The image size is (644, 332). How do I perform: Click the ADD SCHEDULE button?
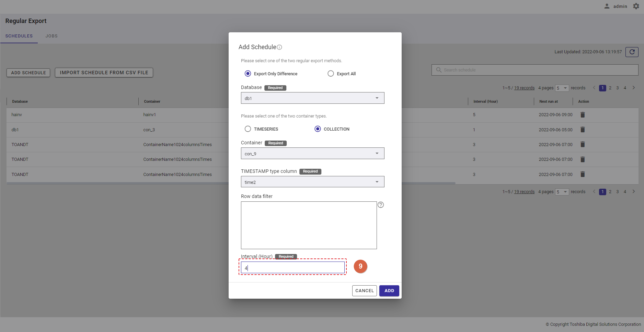tap(28, 73)
